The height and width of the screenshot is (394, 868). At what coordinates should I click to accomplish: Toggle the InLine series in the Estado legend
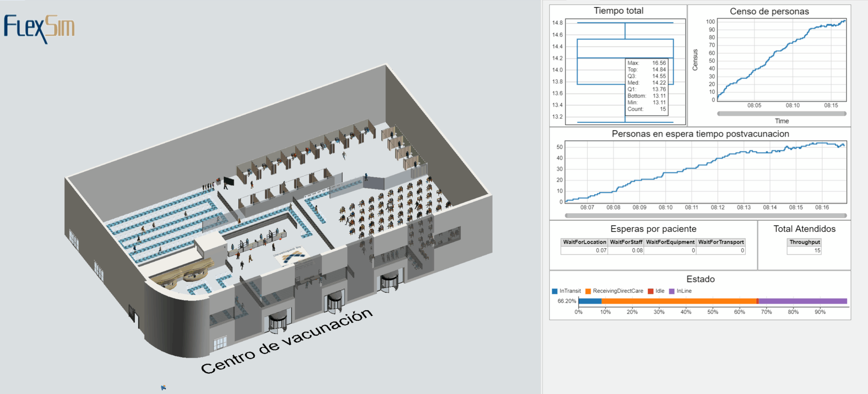683,291
